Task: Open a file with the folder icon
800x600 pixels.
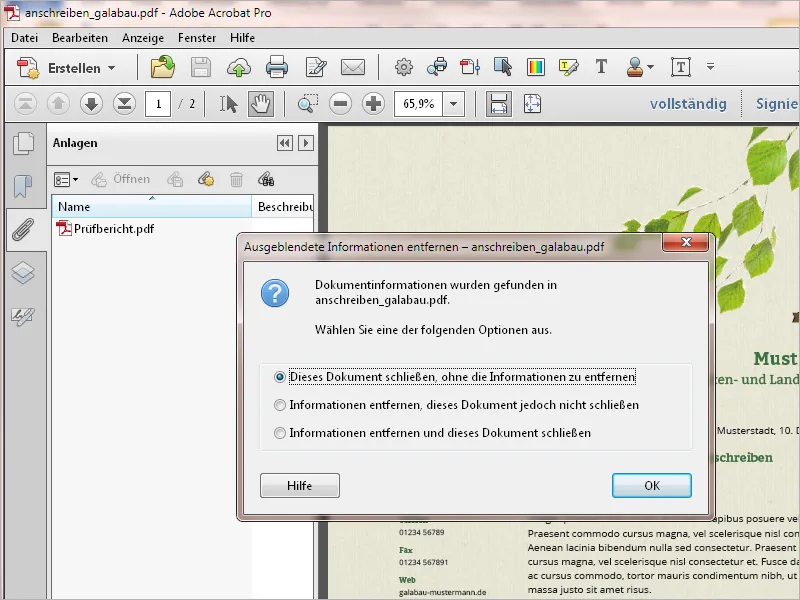Action: pyautogui.click(x=163, y=67)
